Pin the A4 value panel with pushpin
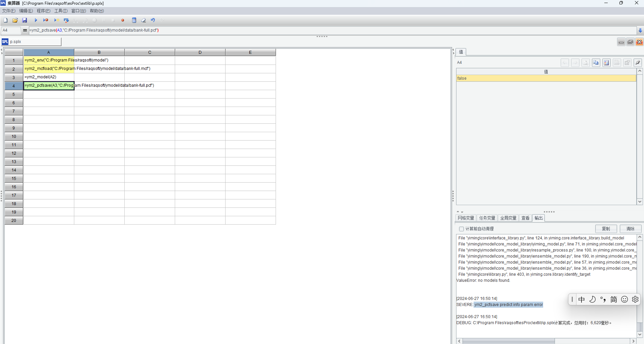This screenshot has height=344, width=644. [x=638, y=63]
